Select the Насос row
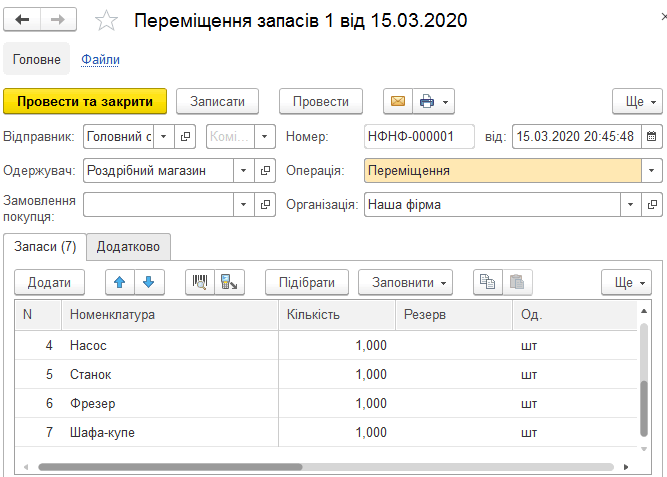The width and height of the screenshot is (667, 477). (x=326, y=345)
